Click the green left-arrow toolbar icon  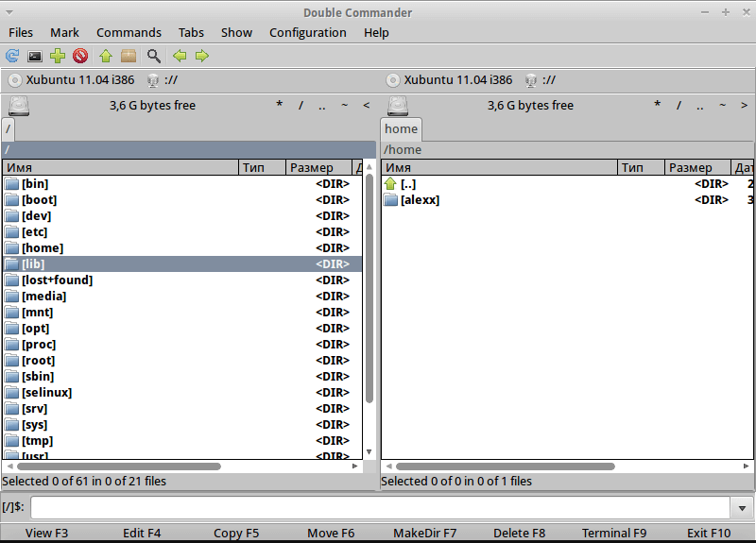pos(180,57)
